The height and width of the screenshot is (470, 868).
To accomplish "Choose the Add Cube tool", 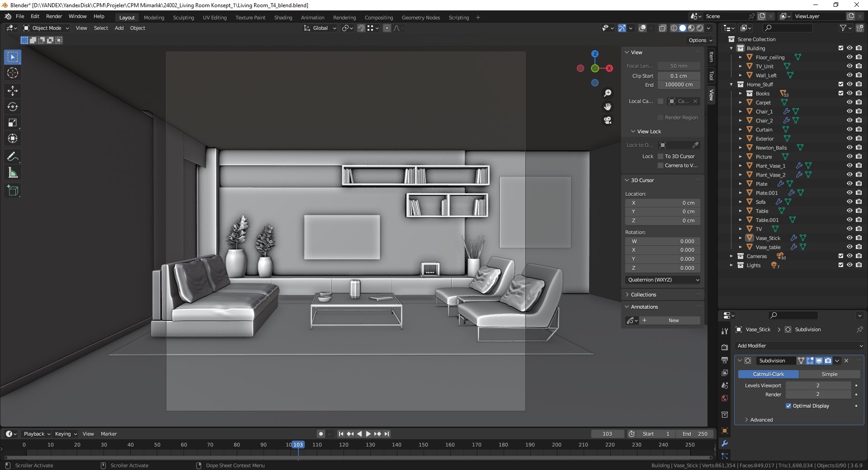I will [13, 191].
